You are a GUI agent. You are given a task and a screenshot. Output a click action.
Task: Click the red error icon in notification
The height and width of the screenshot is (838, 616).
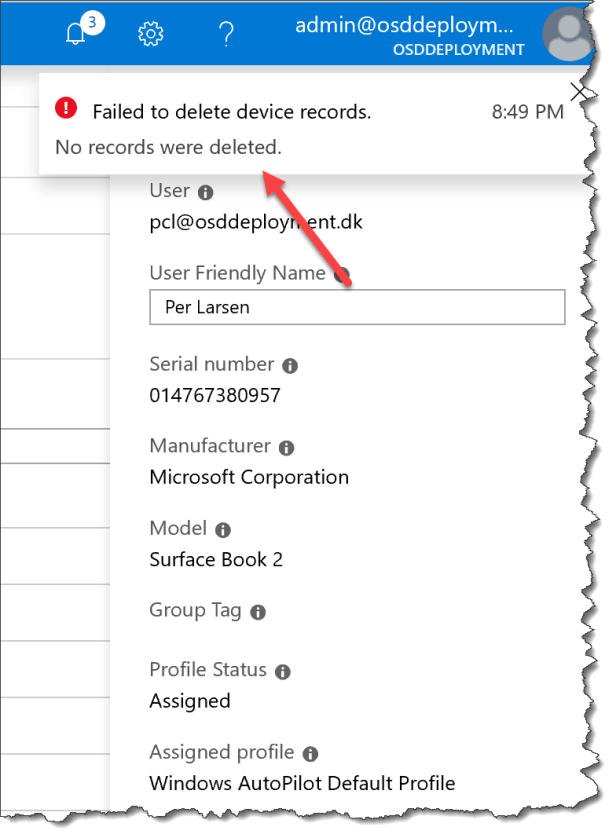(66, 107)
